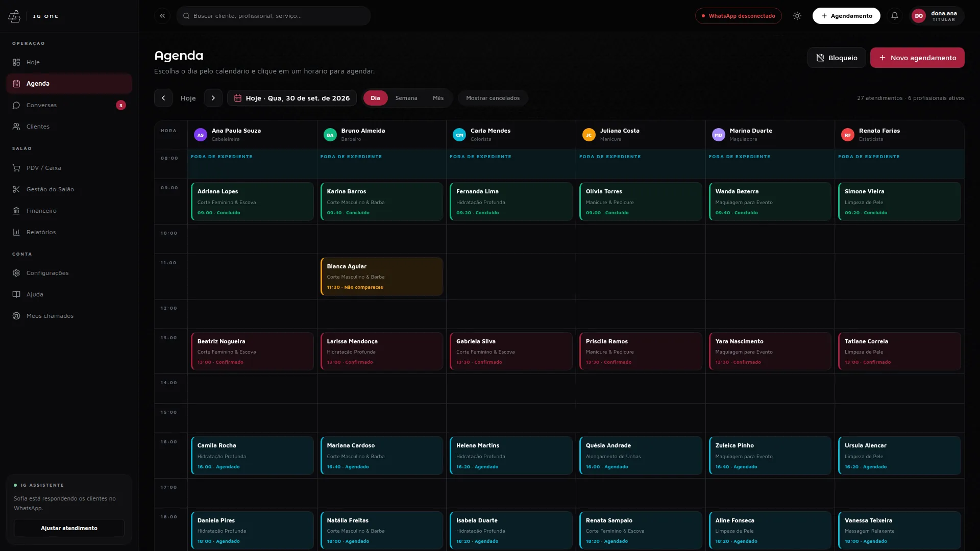
Task: Go to next day arrow
Action: coord(213,98)
